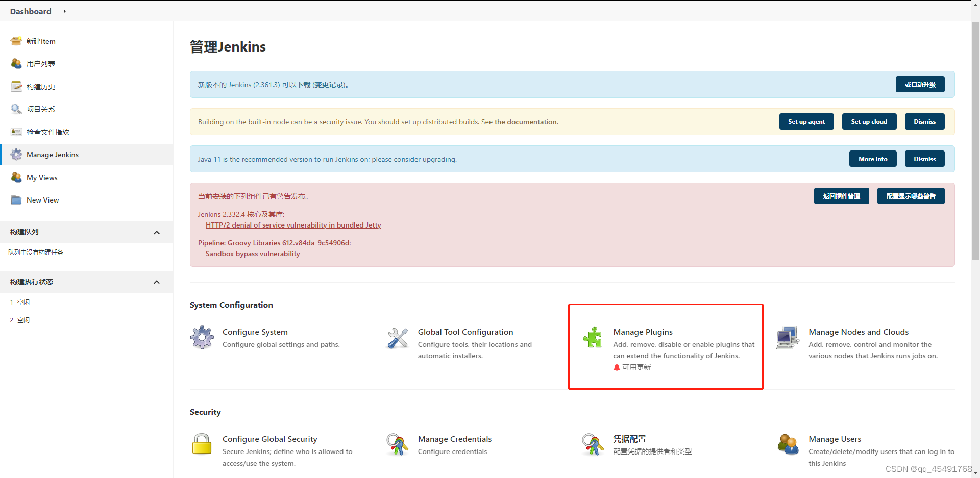This screenshot has width=980, height=478.
Task: Click the Manage Jenkins gear icon in sidebar
Action: (16, 155)
